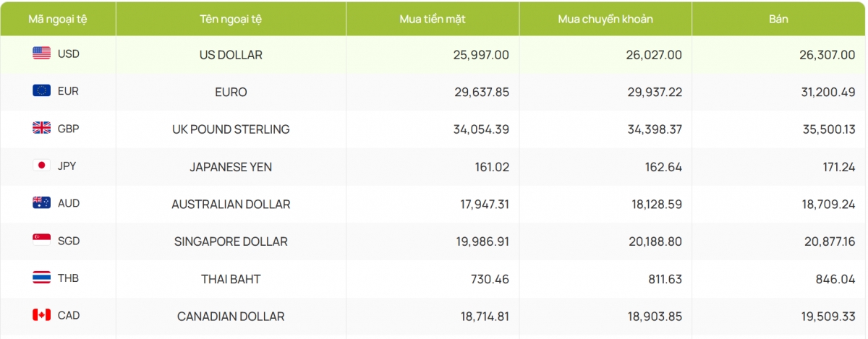Click the 'Mua tiền mặt' column header
868x339 pixels.
pyautogui.click(x=432, y=20)
